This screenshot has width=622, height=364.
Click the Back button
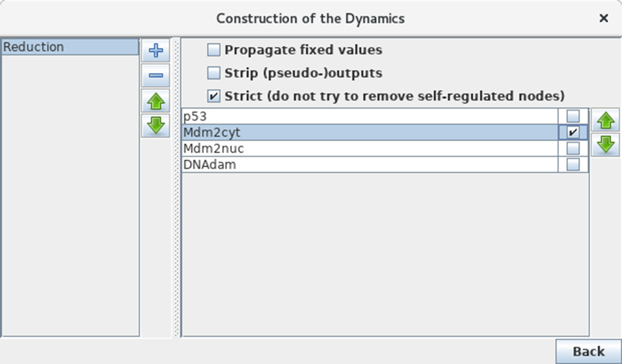(x=588, y=351)
